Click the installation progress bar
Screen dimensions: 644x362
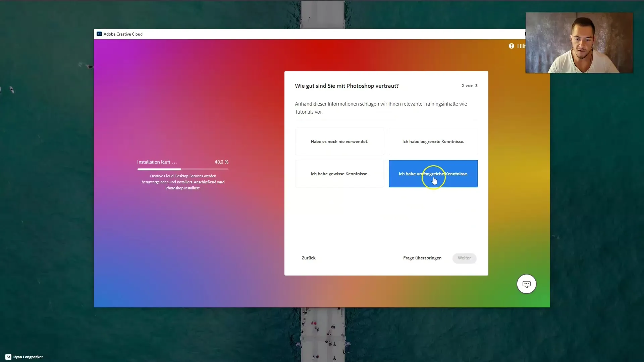pos(183,169)
